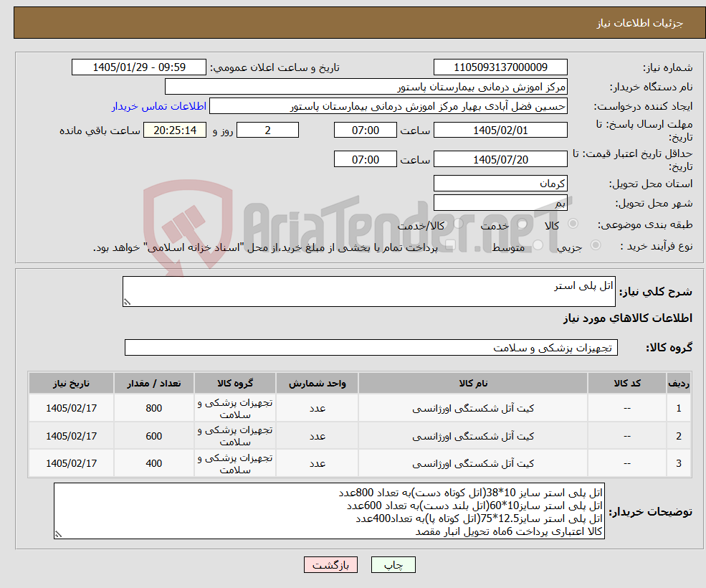Click remaining time field 20:25:14

[x=175, y=131]
